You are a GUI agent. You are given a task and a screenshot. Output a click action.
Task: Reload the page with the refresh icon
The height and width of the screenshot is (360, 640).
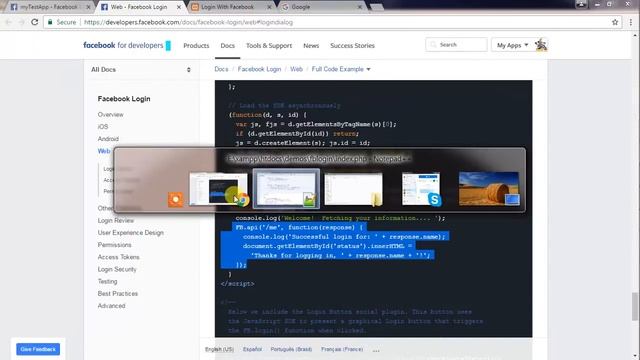(x=35, y=22)
